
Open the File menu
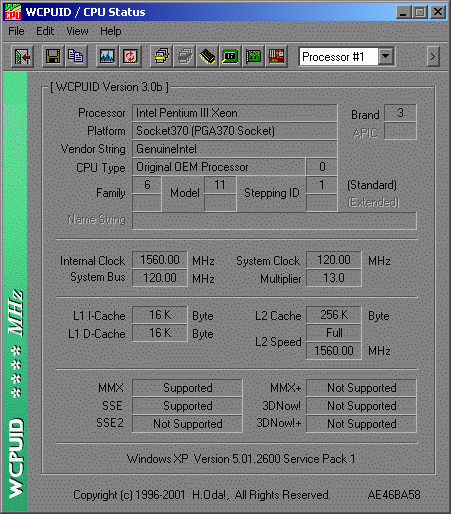(16, 31)
